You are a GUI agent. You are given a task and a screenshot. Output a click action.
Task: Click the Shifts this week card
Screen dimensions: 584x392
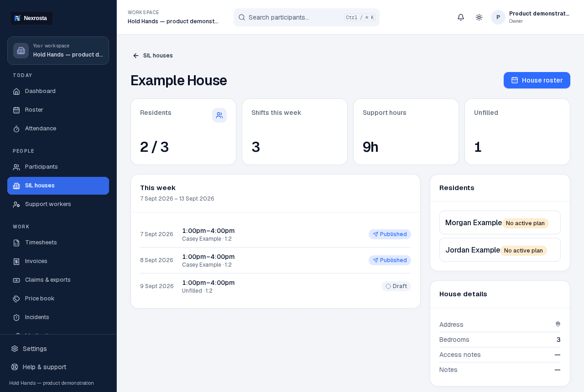point(295,132)
